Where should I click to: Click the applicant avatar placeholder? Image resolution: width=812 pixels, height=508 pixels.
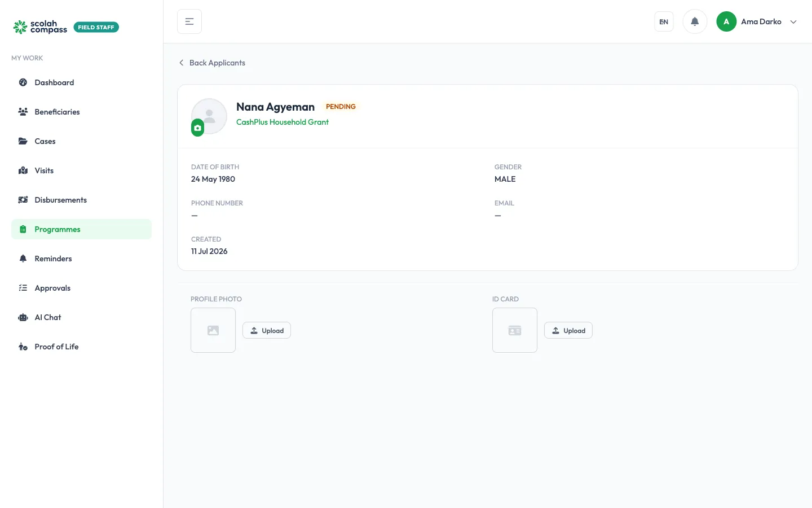point(209,116)
